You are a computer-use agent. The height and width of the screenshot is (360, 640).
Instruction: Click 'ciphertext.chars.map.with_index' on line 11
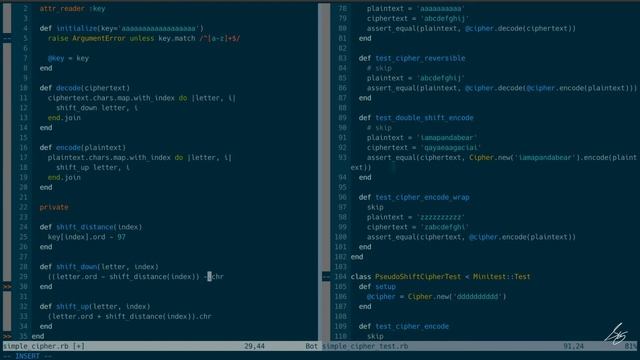coord(111,98)
